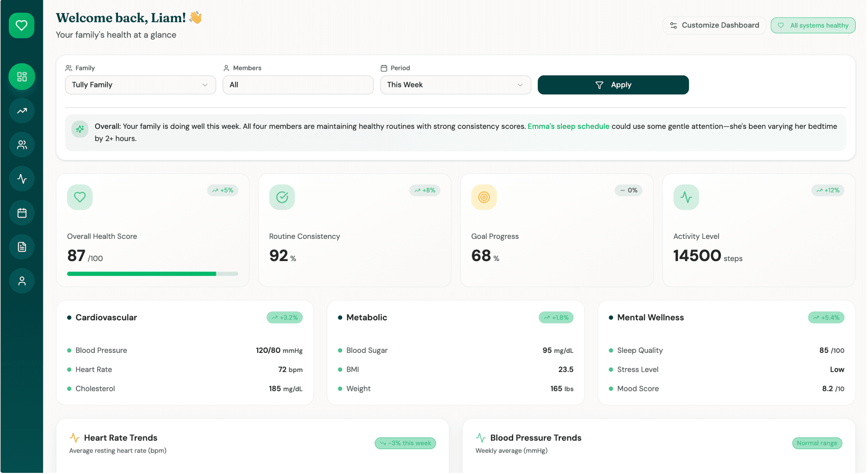Open the dashboard grid view from the sidebar
The width and height of the screenshot is (868, 474).
tap(21, 76)
